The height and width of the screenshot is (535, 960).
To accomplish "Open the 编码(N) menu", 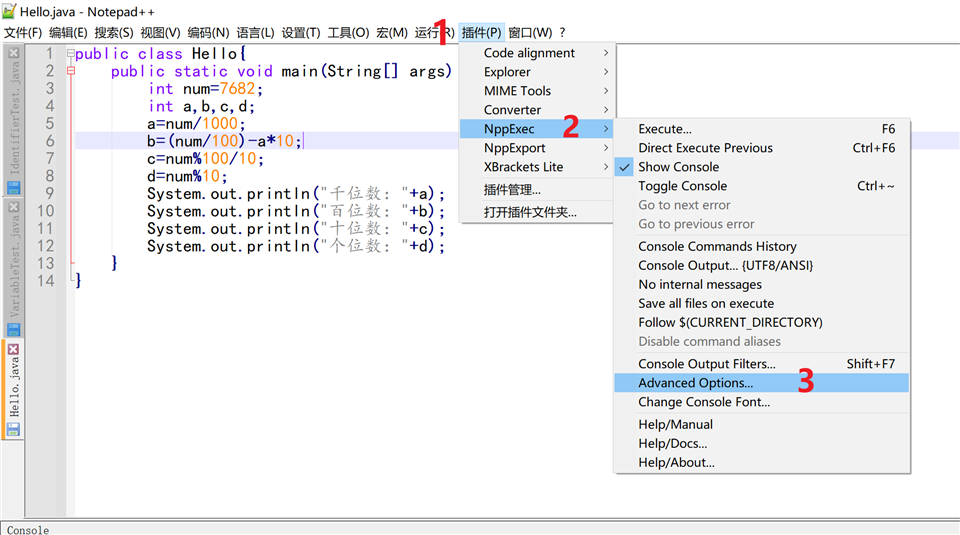I will pos(208,32).
